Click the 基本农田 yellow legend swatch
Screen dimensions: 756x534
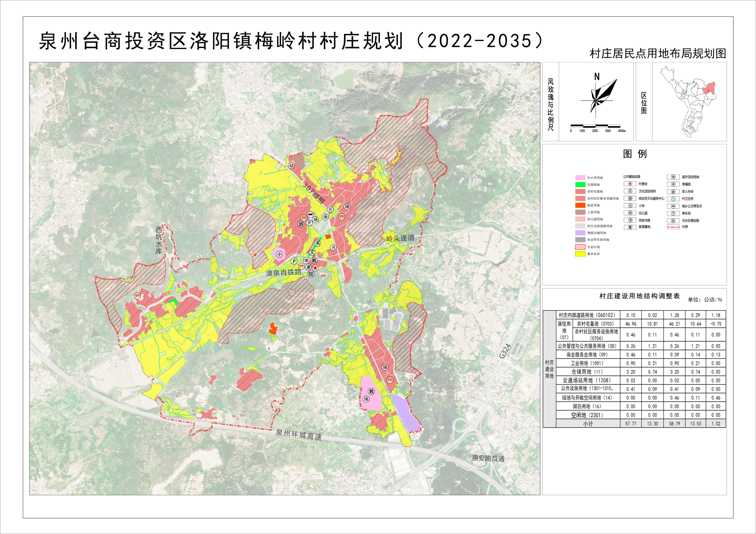[580, 254]
